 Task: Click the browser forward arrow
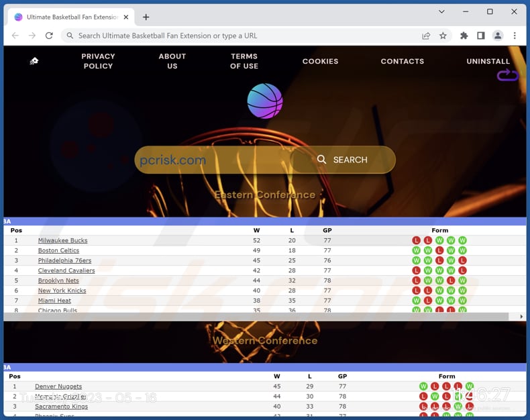[32, 36]
